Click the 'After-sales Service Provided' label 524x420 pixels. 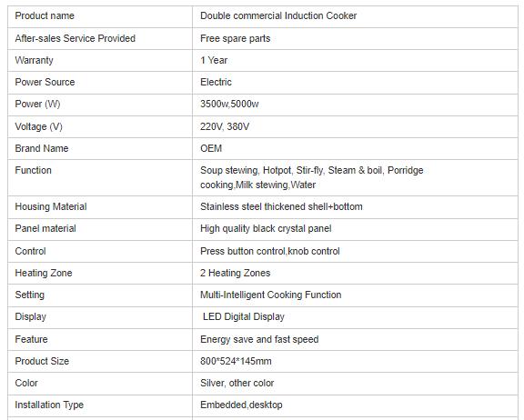pos(76,38)
